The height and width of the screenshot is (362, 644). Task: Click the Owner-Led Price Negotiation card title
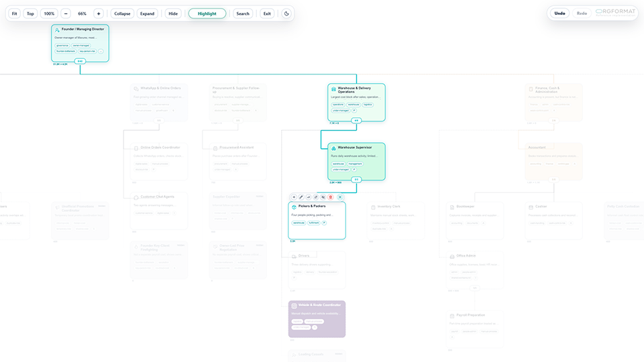(231, 247)
